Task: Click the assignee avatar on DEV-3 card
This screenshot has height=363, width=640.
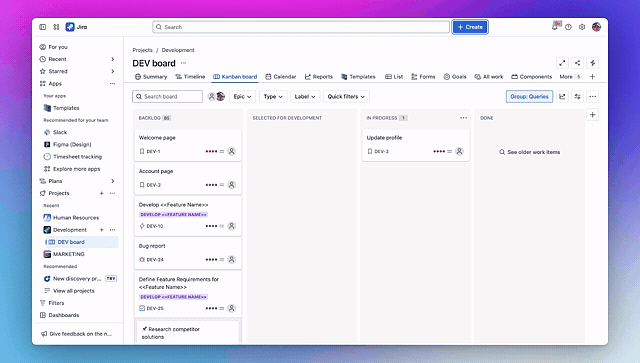Action: point(459,151)
